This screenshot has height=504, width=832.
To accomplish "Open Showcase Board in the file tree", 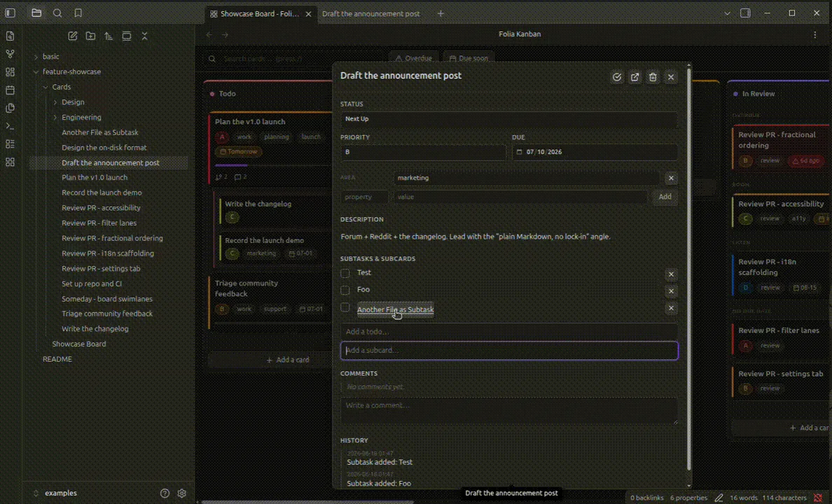I will [x=79, y=344].
